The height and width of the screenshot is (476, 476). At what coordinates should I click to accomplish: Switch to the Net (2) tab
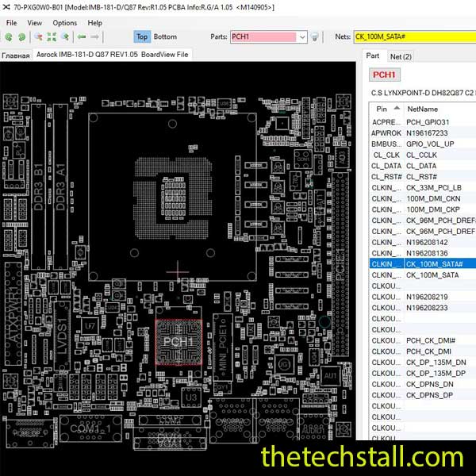tap(401, 56)
